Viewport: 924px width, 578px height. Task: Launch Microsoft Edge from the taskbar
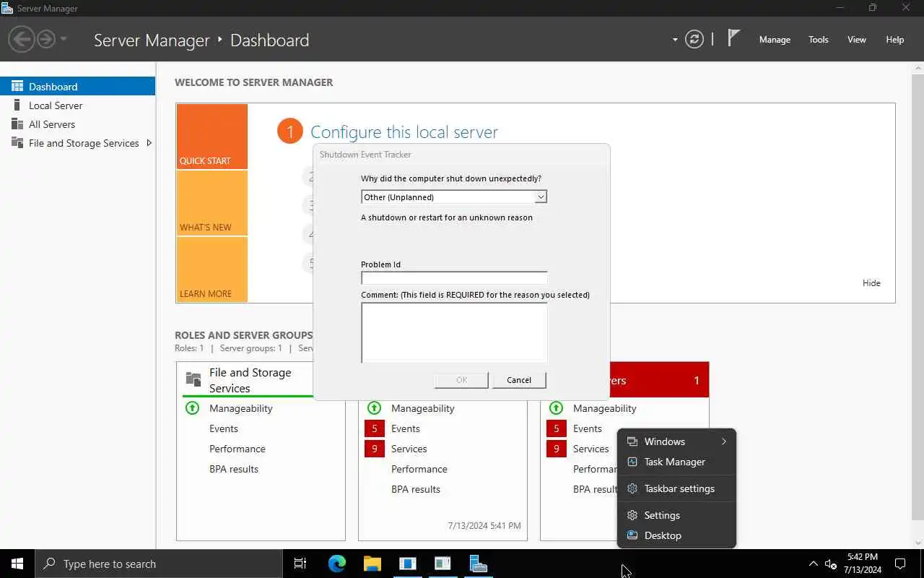pos(336,564)
